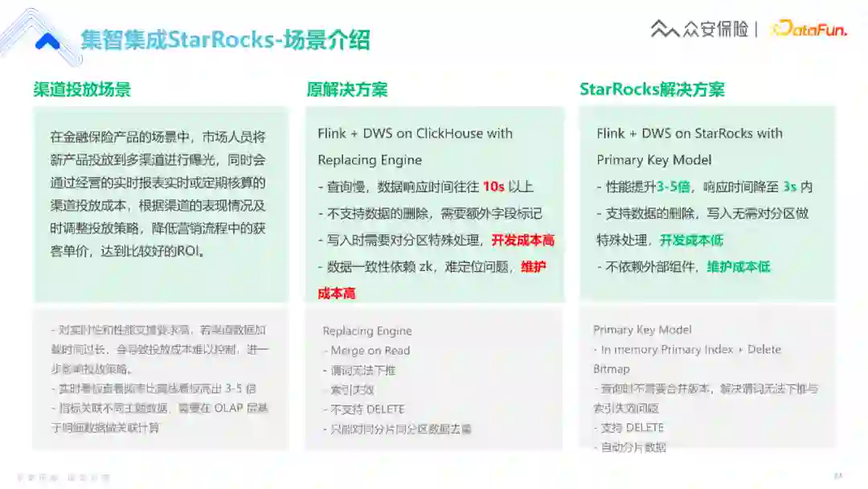Click 'Primary Key Model' in the green box
Image resolution: width=868 pixels, height=489 pixels.
[653, 160]
